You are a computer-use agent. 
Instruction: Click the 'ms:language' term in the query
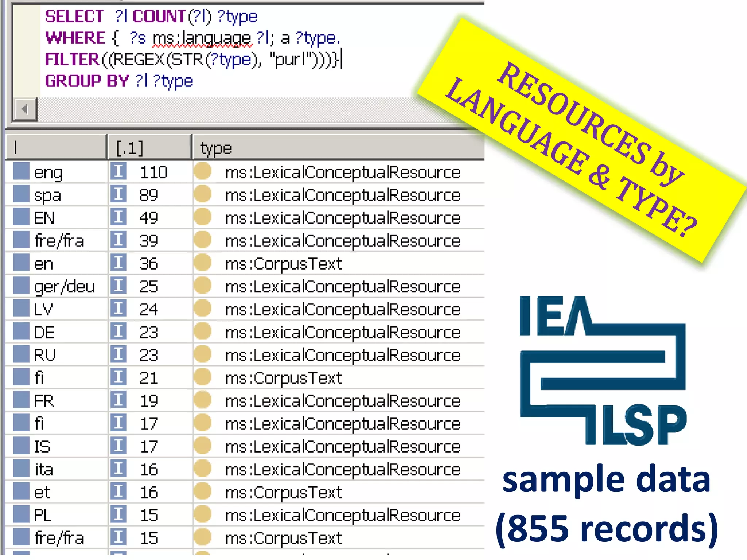202,39
